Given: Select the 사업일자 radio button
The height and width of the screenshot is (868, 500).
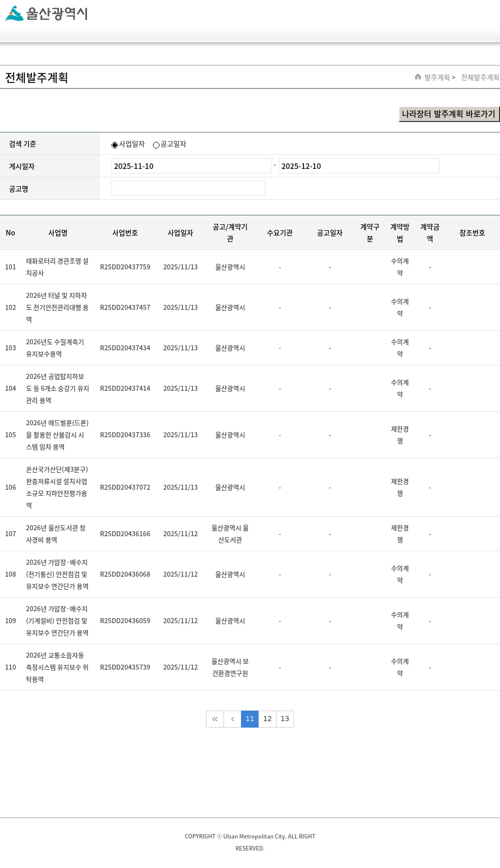Looking at the screenshot, I should (x=115, y=145).
